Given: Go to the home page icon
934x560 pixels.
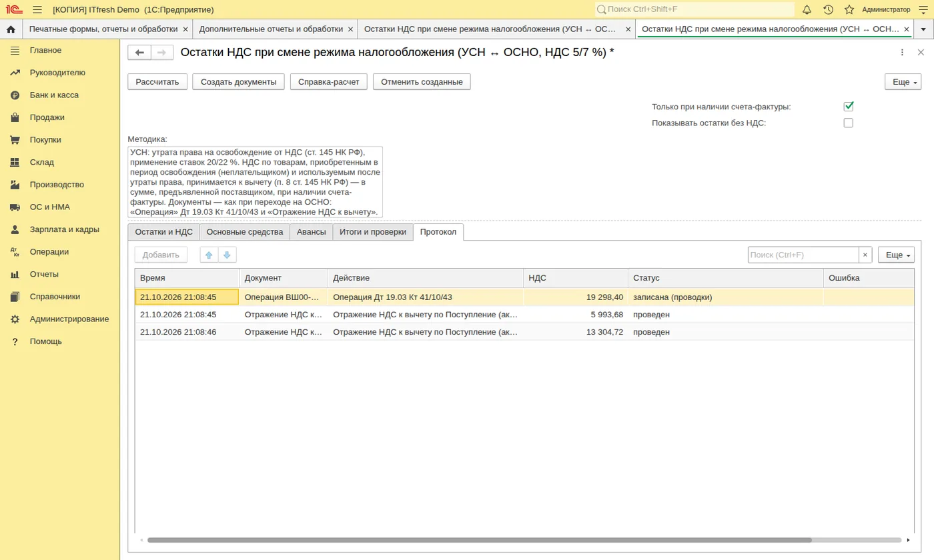Looking at the screenshot, I should (11, 29).
